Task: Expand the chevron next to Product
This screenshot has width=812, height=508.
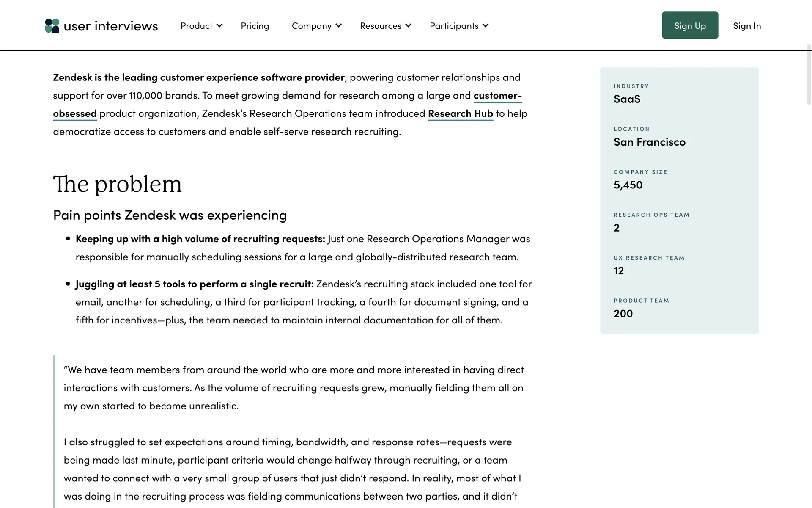Action: [x=219, y=25]
